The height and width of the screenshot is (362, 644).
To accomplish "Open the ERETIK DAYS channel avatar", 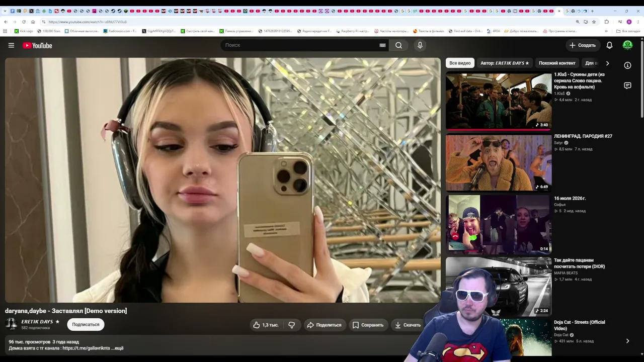I will tap(11, 324).
